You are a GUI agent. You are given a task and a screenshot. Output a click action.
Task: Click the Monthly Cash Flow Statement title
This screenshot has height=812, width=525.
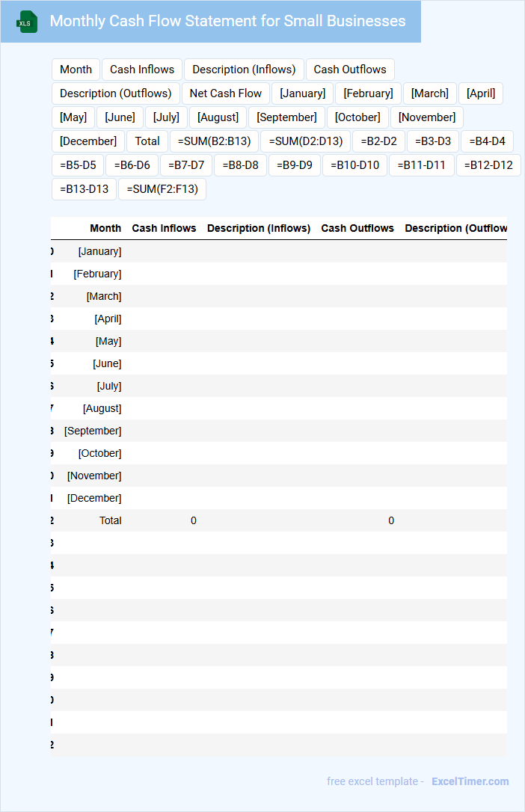tap(228, 21)
